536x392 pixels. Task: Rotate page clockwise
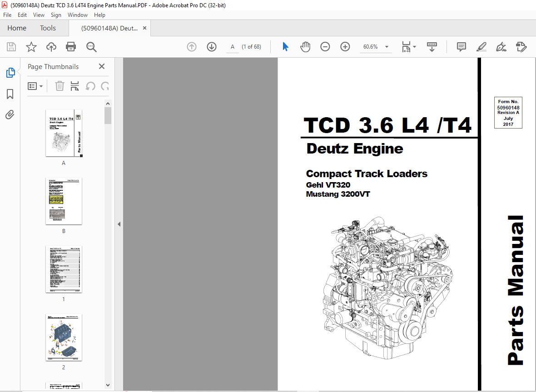tap(105, 86)
